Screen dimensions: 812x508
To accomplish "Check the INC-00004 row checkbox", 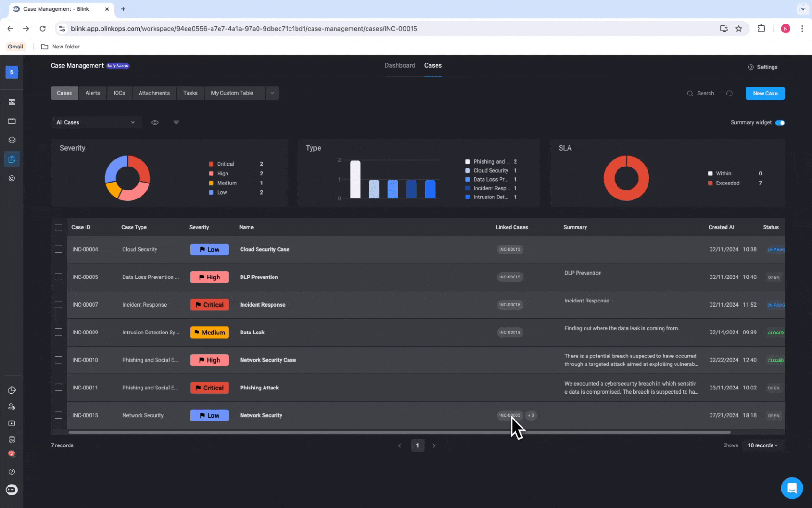I will (x=58, y=249).
